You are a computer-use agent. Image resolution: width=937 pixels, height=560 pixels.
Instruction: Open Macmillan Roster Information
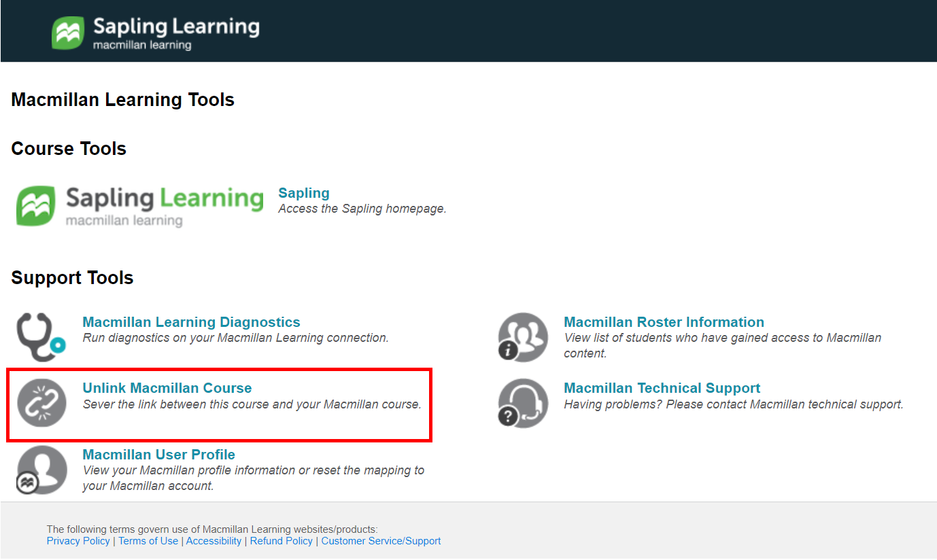click(x=664, y=321)
